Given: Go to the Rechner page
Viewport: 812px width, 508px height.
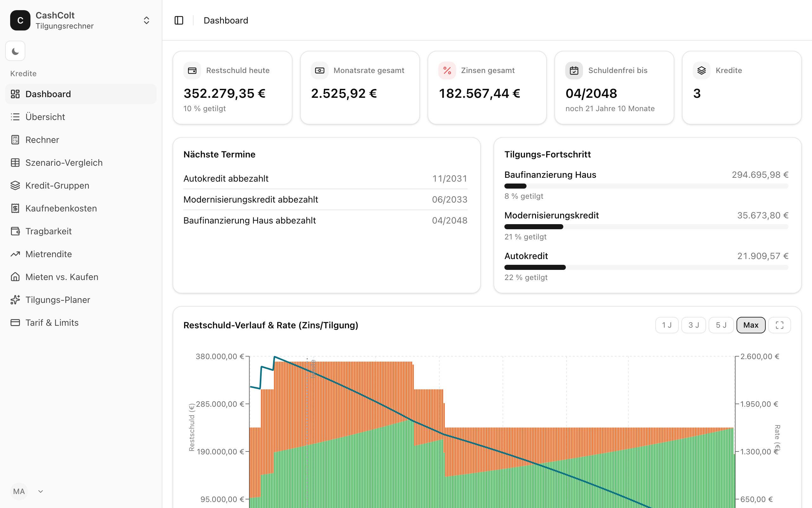Looking at the screenshot, I should coord(81,140).
